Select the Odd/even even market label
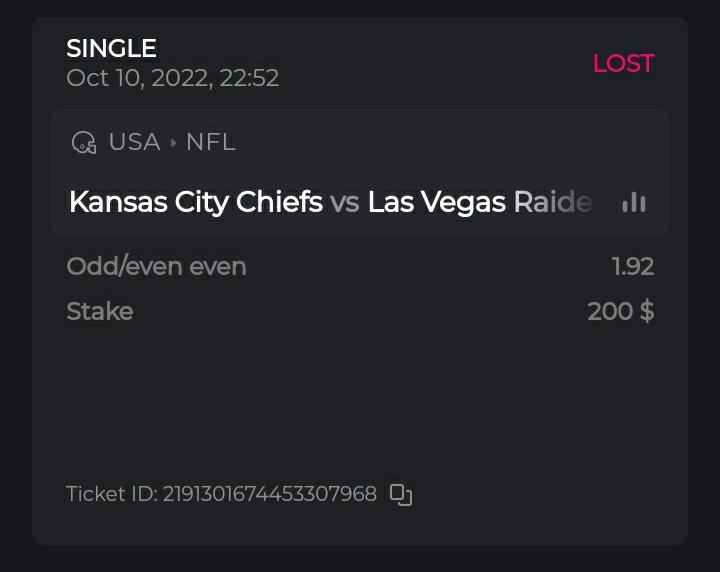The height and width of the screenshot is (572, 720). [x=156, y=266]
